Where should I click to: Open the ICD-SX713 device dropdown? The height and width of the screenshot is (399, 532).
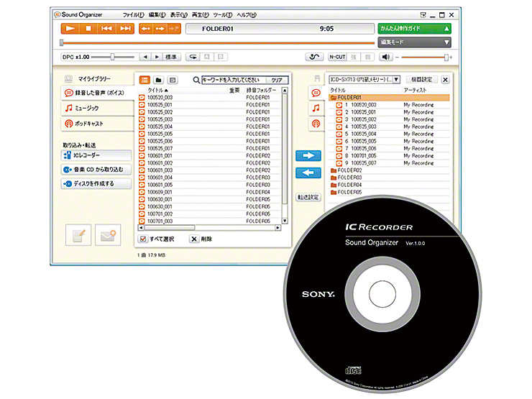click(x=363, y=80)
